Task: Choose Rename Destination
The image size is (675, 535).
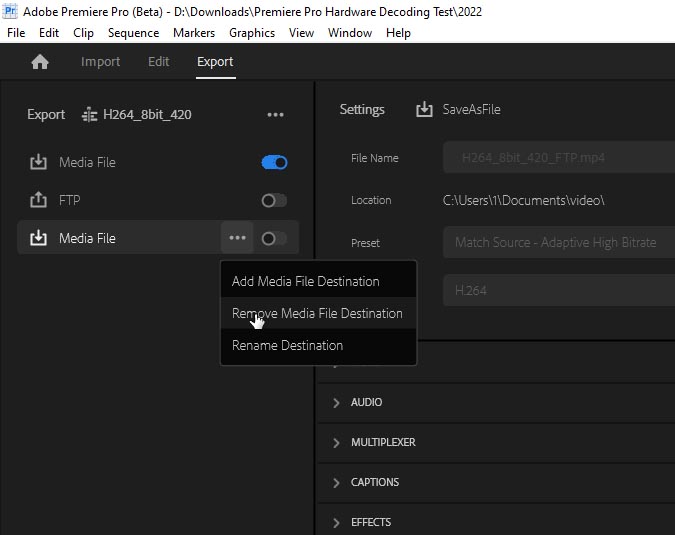Action: pos(319,345)
